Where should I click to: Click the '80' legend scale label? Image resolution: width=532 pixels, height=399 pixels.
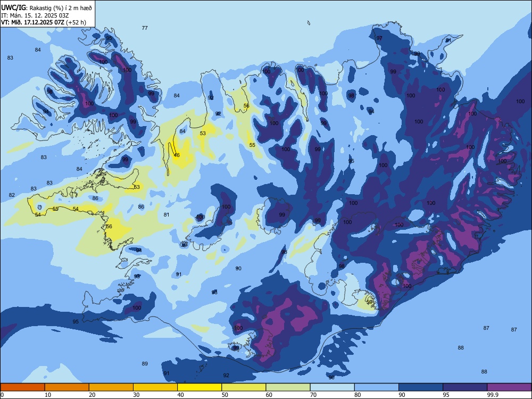358,395
